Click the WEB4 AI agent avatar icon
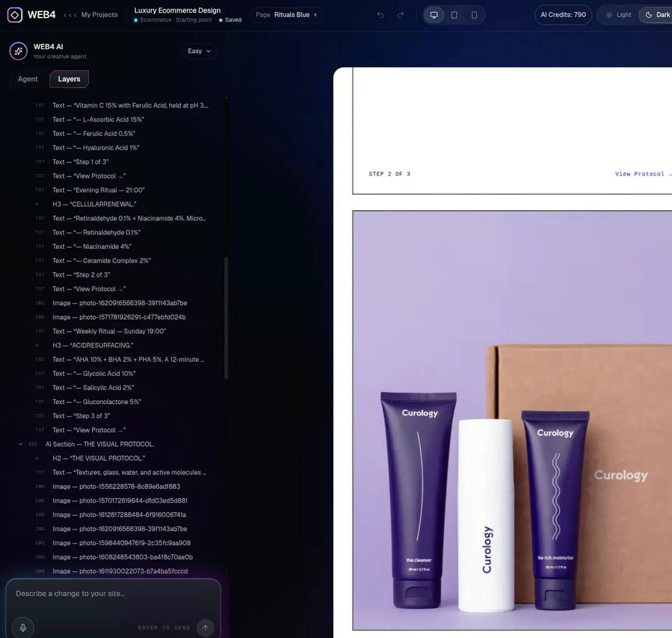 (18, 51)
